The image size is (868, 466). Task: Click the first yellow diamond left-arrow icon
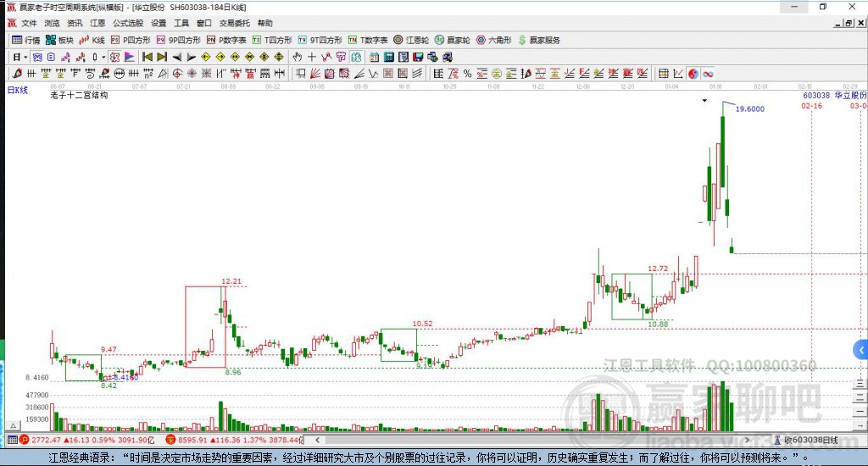click(206, 57)
